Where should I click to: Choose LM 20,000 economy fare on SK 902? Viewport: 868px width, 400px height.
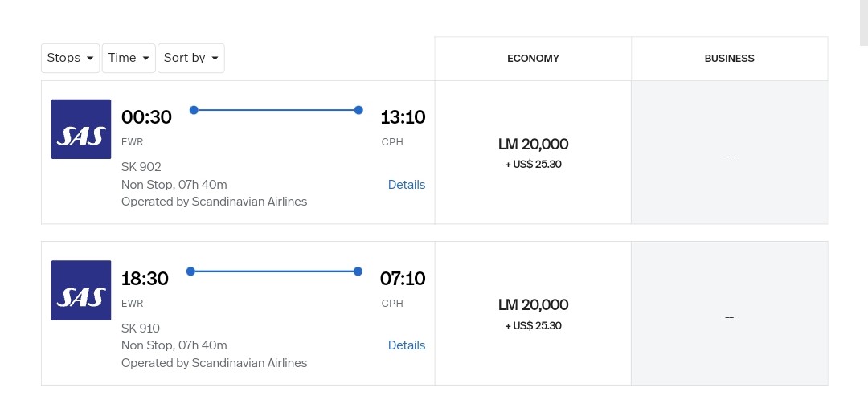pyautogui.click(x=533, y=153)
